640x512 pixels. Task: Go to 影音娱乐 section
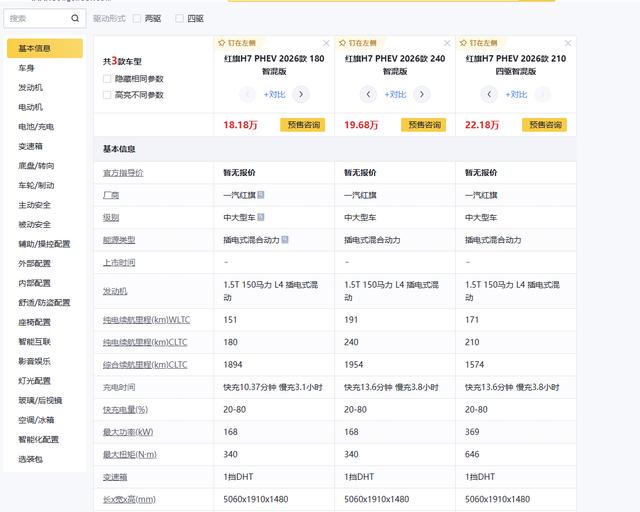point(34,361)
